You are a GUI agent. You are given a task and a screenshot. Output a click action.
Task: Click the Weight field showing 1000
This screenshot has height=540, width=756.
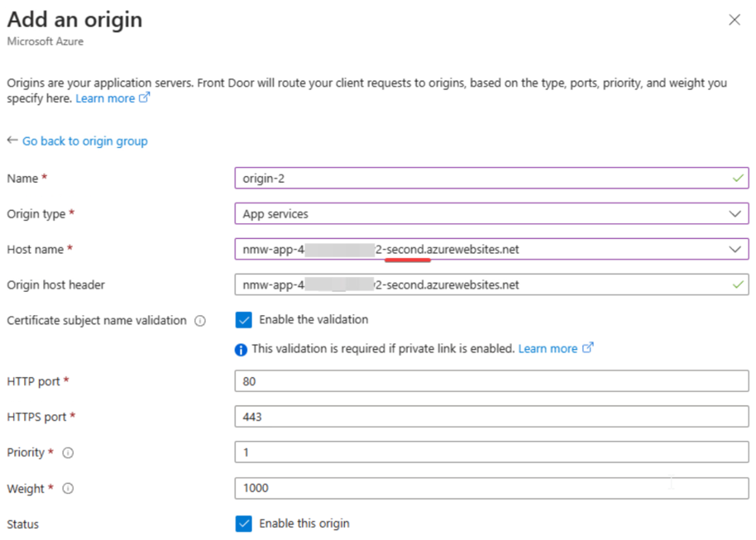(491, 488)
